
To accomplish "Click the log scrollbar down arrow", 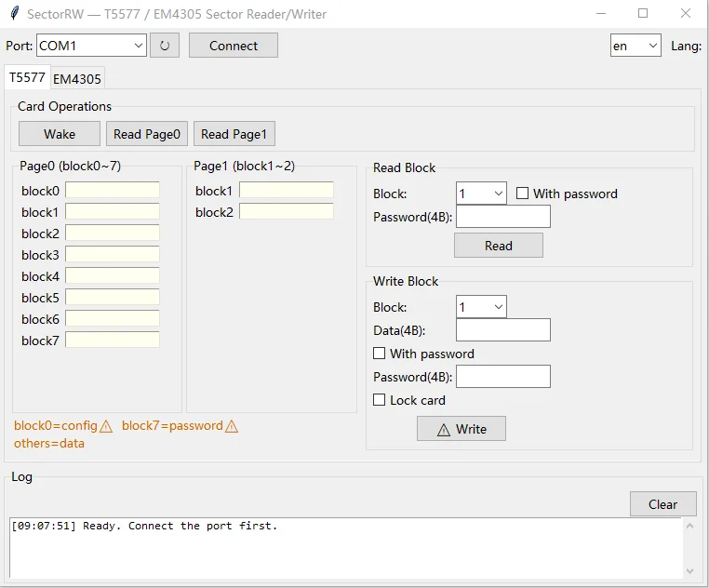I will (x=690, y=571).
